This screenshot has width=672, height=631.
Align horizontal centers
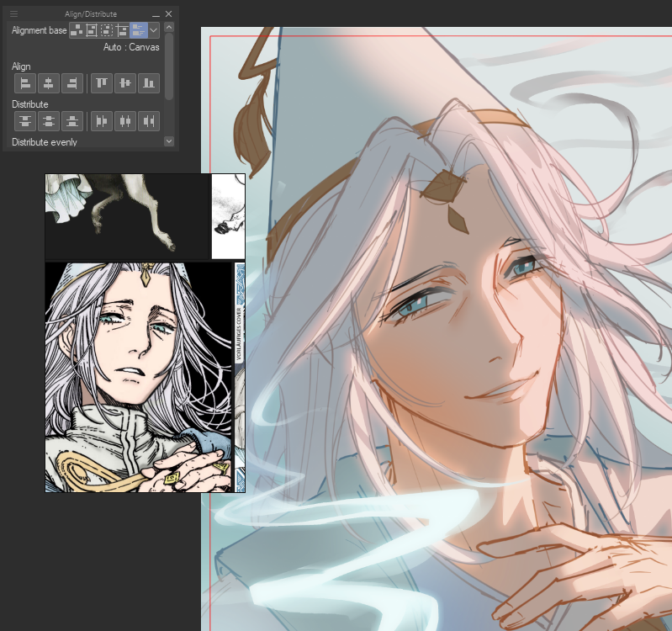[49, 83]
